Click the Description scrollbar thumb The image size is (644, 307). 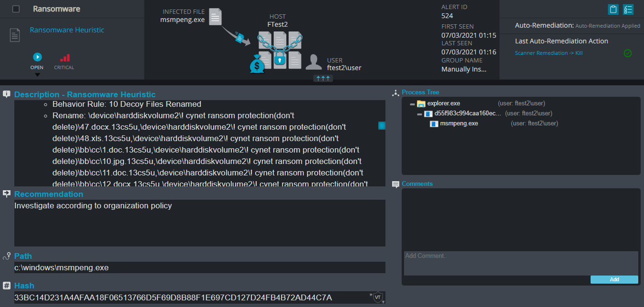pyautogui.click(x=382, y=125)
